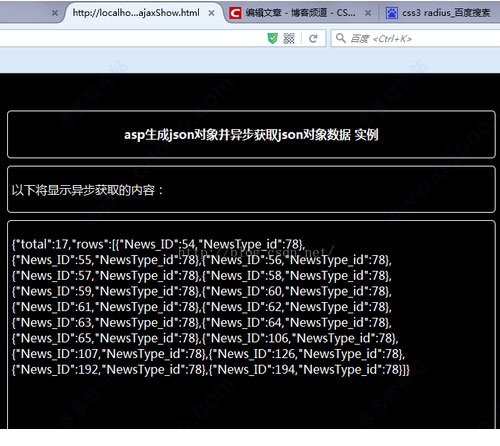Click the page heading 'asp生成json对象并异步获取json对象数据 实例'

pos(251,135)
